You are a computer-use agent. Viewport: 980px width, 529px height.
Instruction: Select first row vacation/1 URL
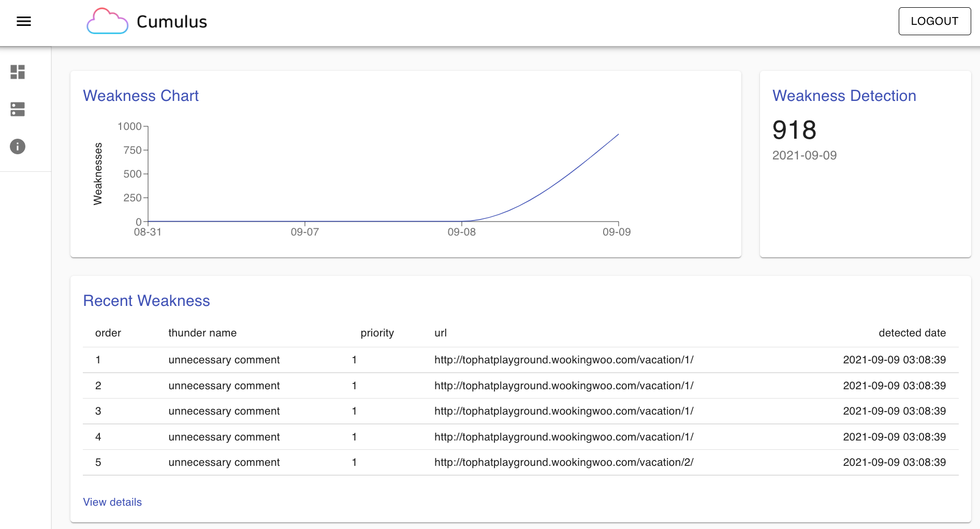[x=564, y=360]
